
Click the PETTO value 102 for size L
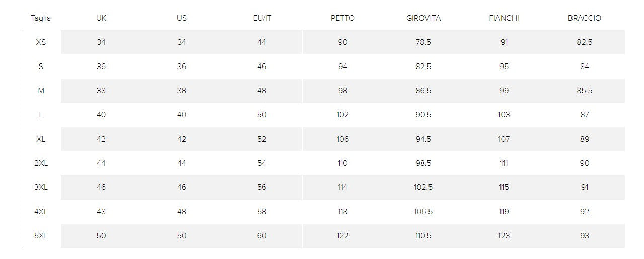coord(342,115)
